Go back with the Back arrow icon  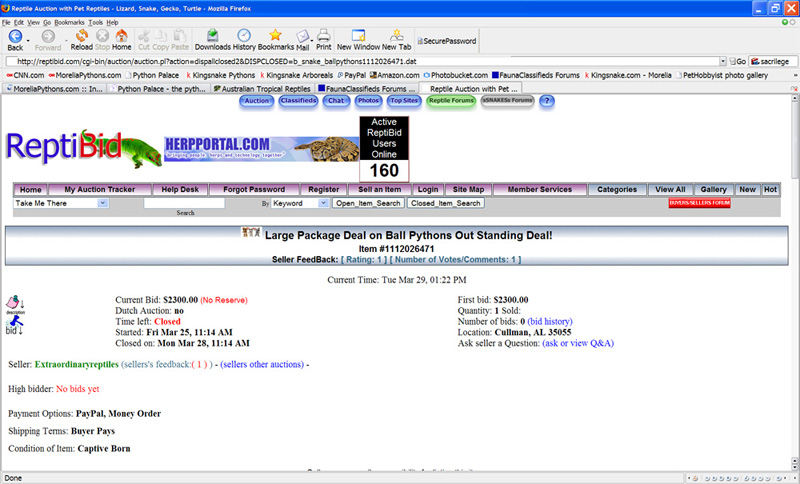[x=15, y=36]
